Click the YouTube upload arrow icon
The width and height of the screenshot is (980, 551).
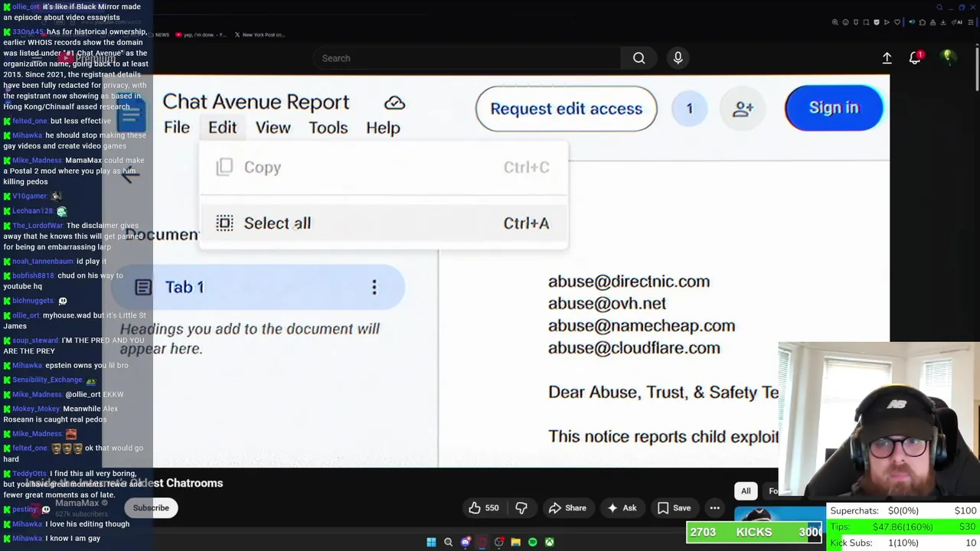(887, 58)
